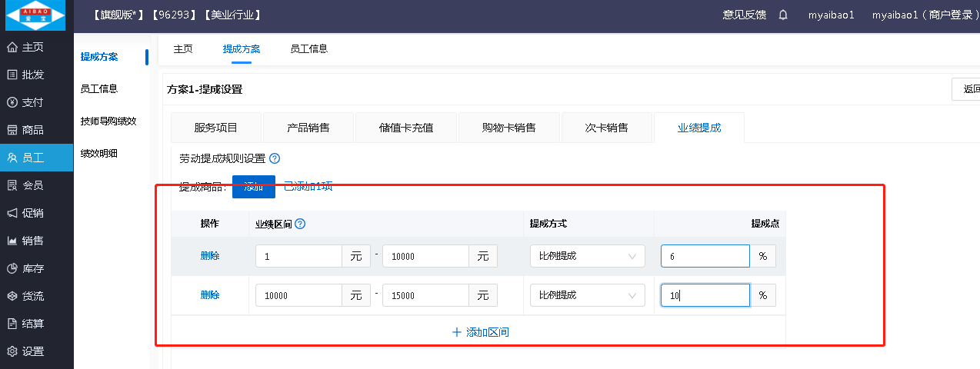Click help icon beside 劳动提成规则设置
The width and height of the screenshot is (980, 369).
[275, 158]
